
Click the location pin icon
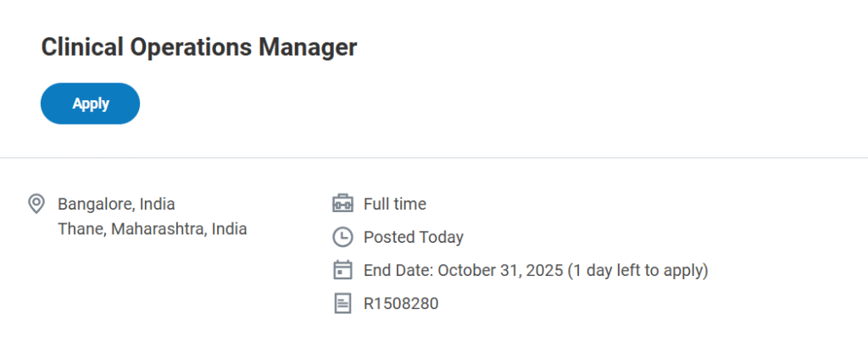[36, 204]
